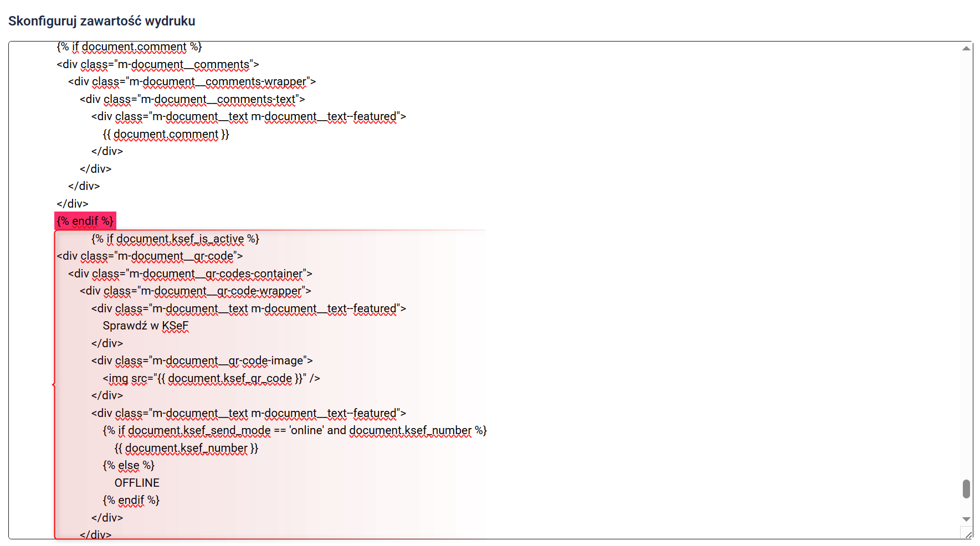Click the 'Skonfiguruj zawartość wydruku' heading

pos(102,21)
